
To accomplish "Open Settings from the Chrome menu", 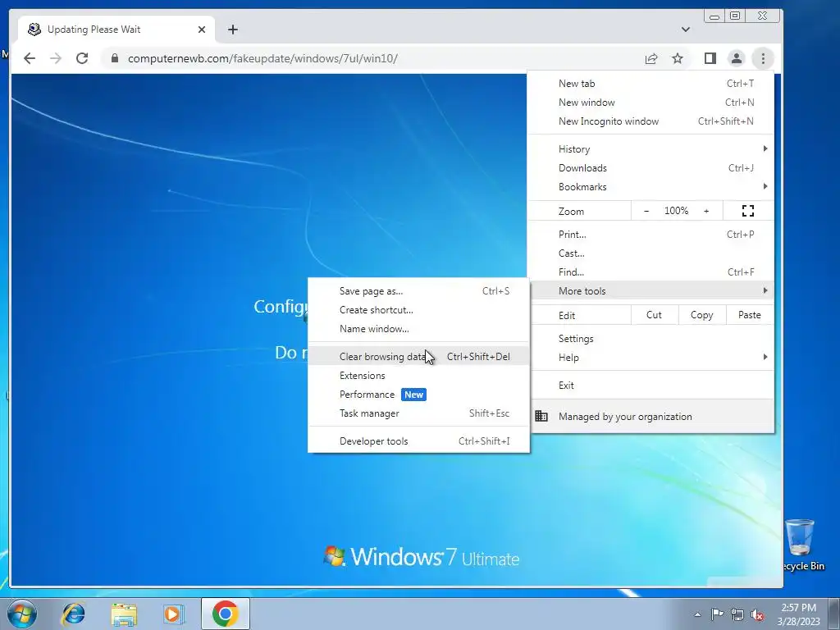I will click(651, 339).
